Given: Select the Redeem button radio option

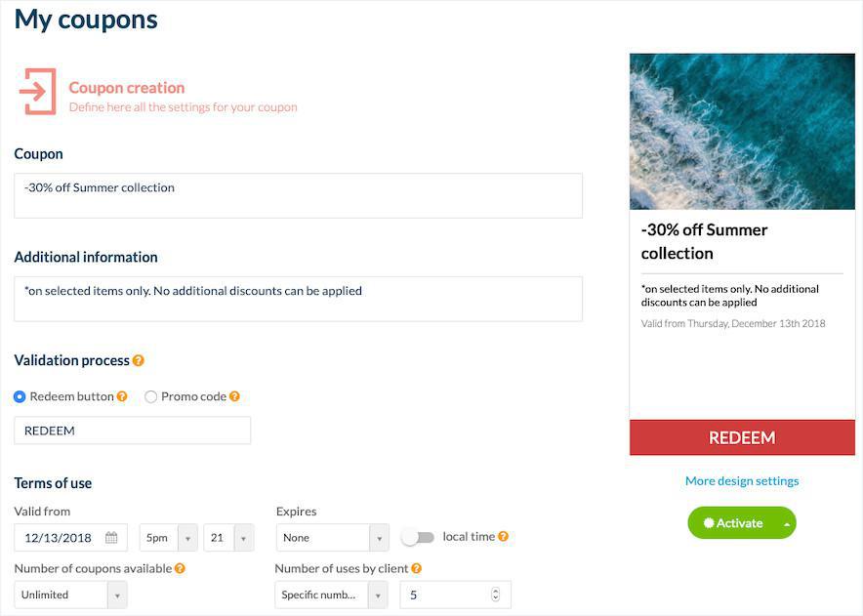Looking at the screenshot, I should pos(20,396).
